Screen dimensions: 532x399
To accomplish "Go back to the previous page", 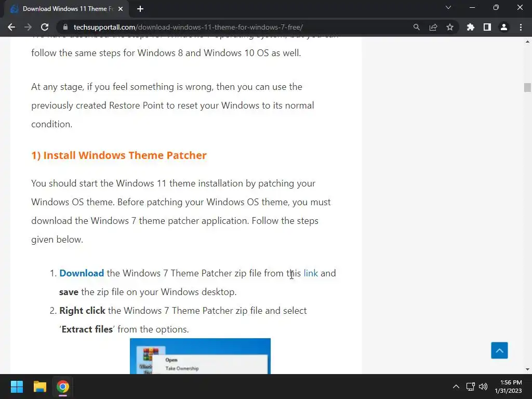I will [x=11, y=27].
